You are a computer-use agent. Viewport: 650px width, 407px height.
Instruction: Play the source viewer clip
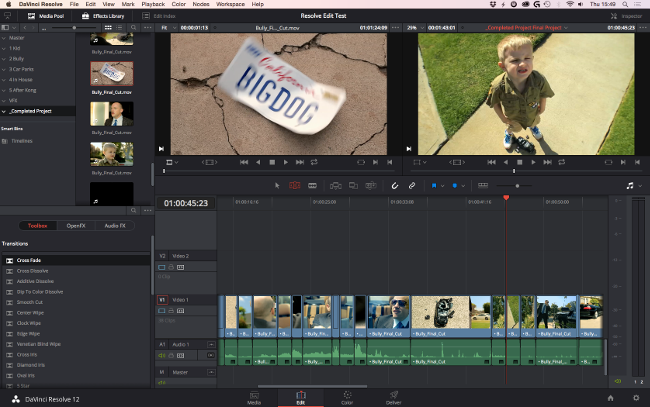point(286,162)
